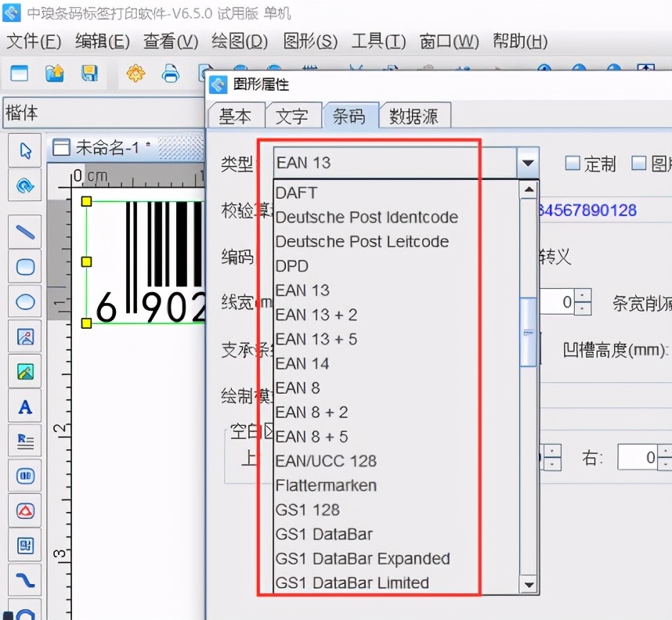The height and width of the screenshot is (620, 672).
Task: Open the 文件(F) menu
Action: pos(34,41)
